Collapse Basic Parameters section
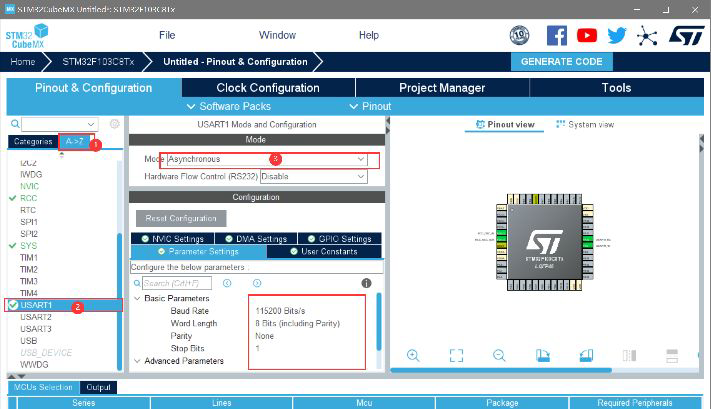The width and height of the screenshot is (711, 409). [x=137, y=298]
